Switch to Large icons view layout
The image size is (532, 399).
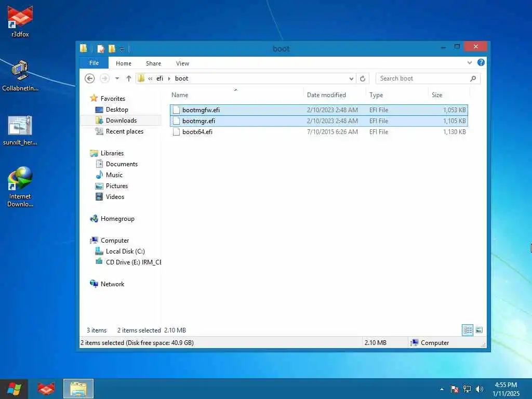click(478, 330)
